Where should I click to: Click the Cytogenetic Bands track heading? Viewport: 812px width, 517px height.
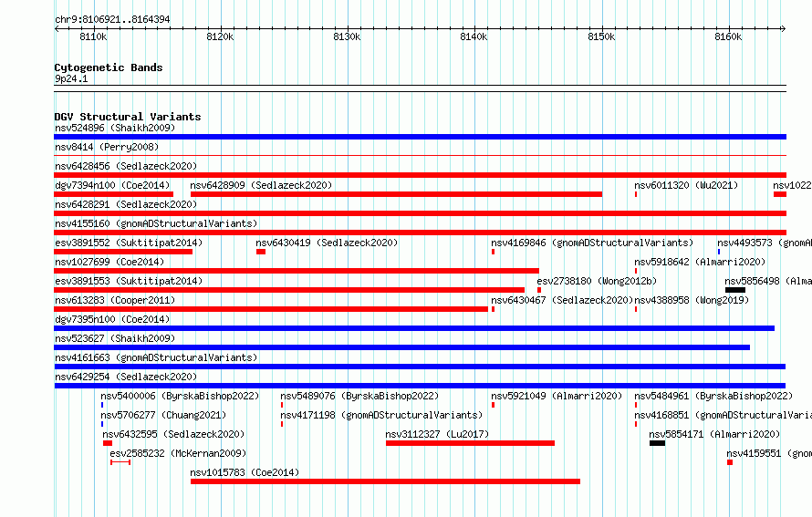click(109, 67)
